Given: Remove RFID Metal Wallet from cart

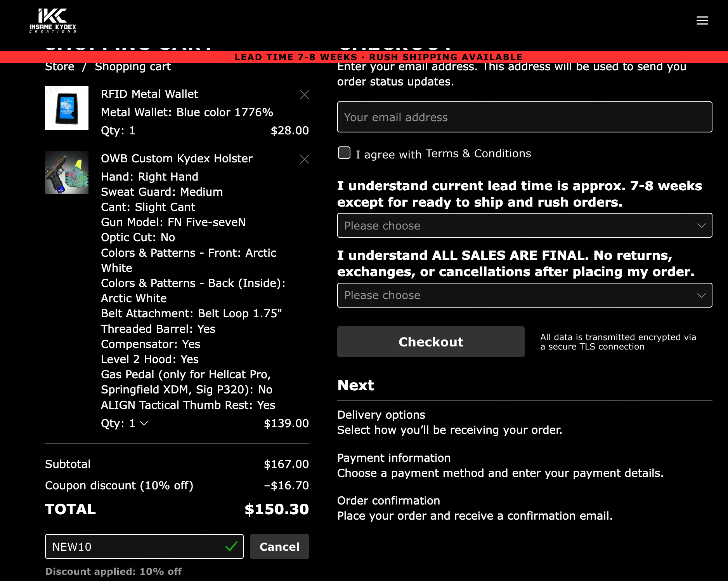Looking at the screenshot, I should (305, 95).
